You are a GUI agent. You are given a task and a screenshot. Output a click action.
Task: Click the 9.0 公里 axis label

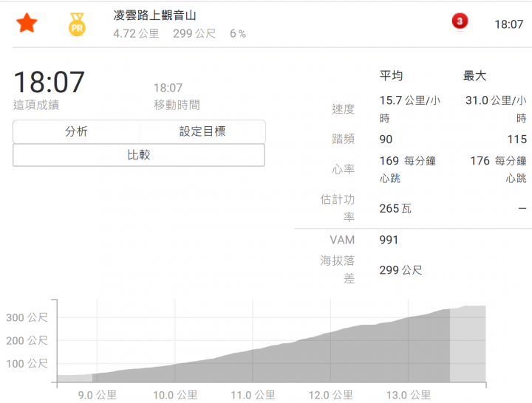point(97,395)
